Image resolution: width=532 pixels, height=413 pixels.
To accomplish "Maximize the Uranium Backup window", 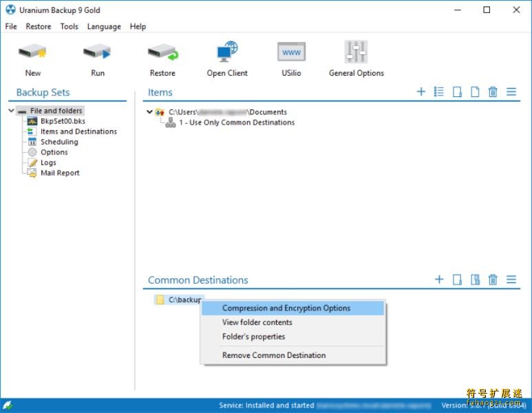I will click(487, 10).
